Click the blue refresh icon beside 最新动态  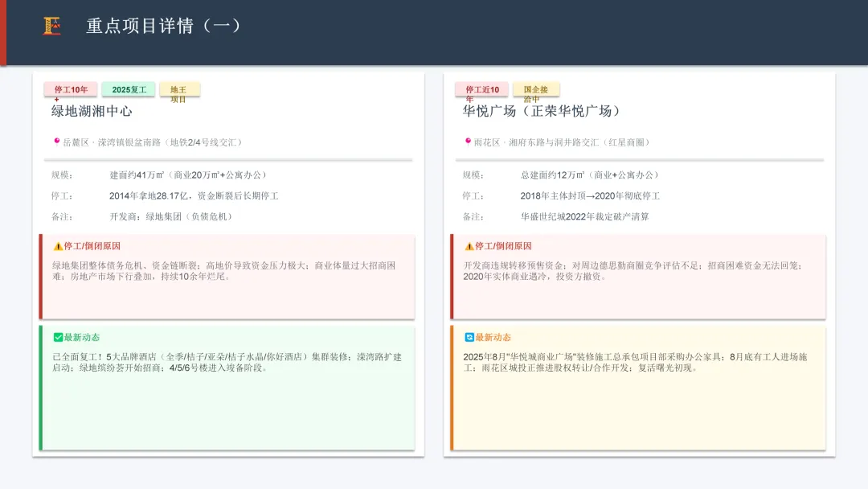point(469,337)
